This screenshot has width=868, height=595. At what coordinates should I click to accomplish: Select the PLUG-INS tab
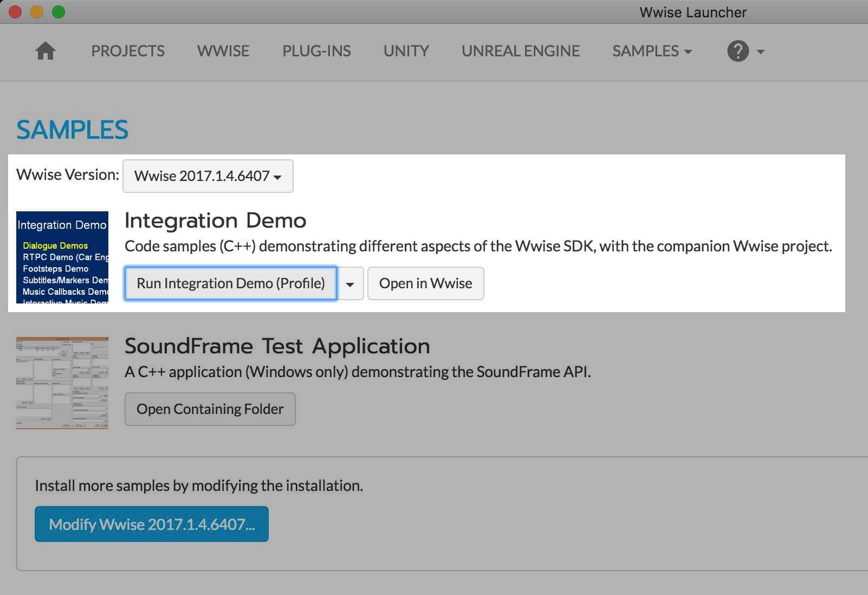coord(316,51)
